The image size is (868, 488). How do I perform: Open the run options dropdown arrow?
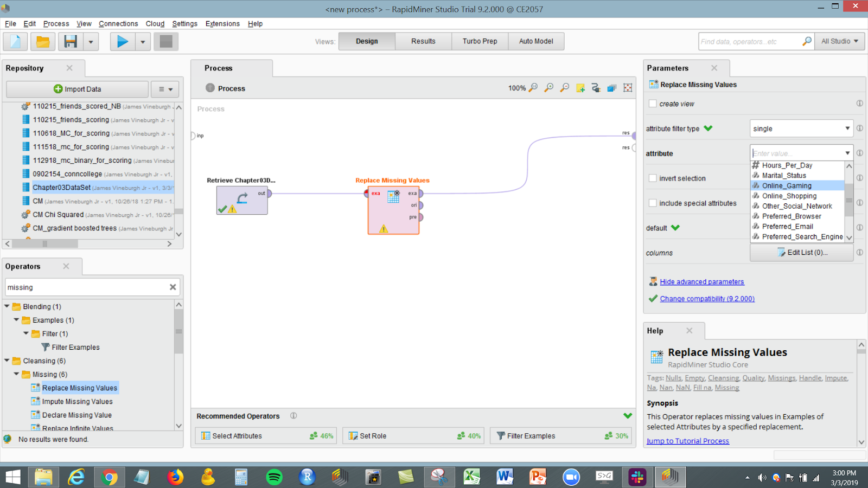(x=143, y=41)
